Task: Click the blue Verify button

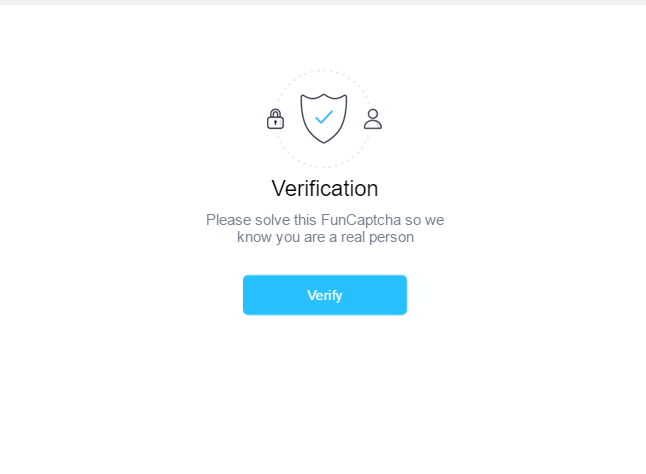Action: pyautogui.click(x=325, y=295)
